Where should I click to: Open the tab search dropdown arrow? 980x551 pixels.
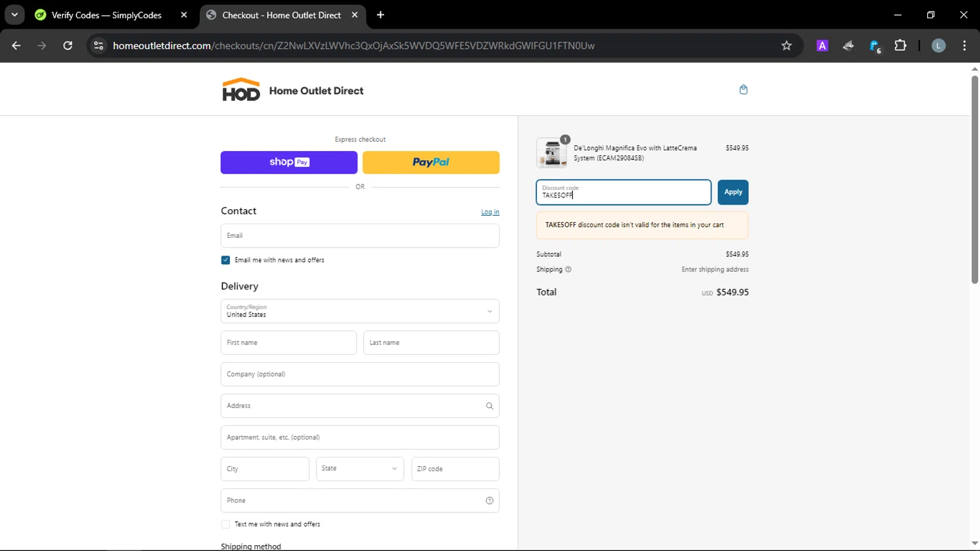point(14,15)
